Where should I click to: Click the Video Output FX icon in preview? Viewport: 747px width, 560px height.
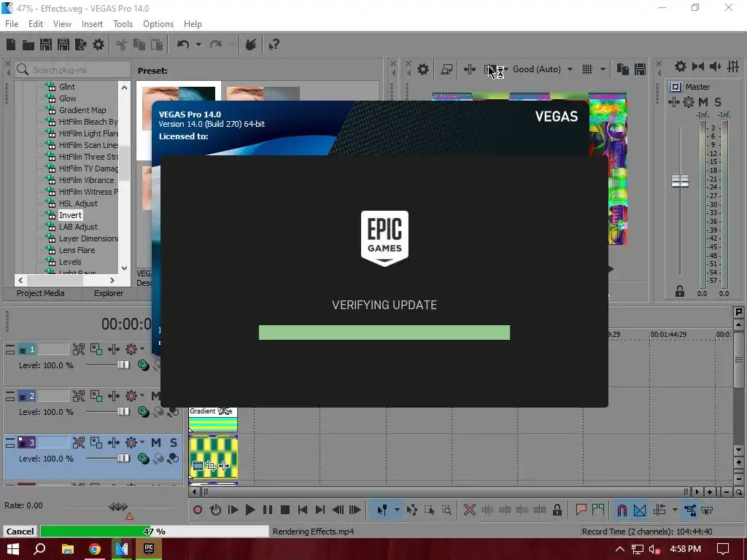(x=469, y=69)
